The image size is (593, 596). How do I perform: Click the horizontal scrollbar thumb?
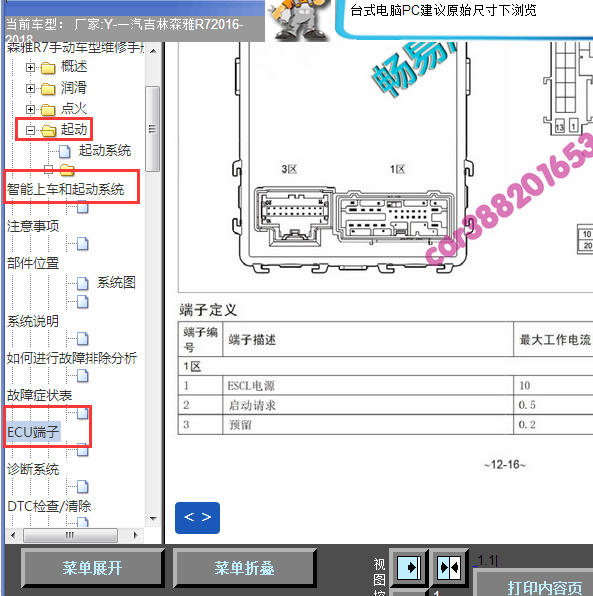click(x=70, y=536)
